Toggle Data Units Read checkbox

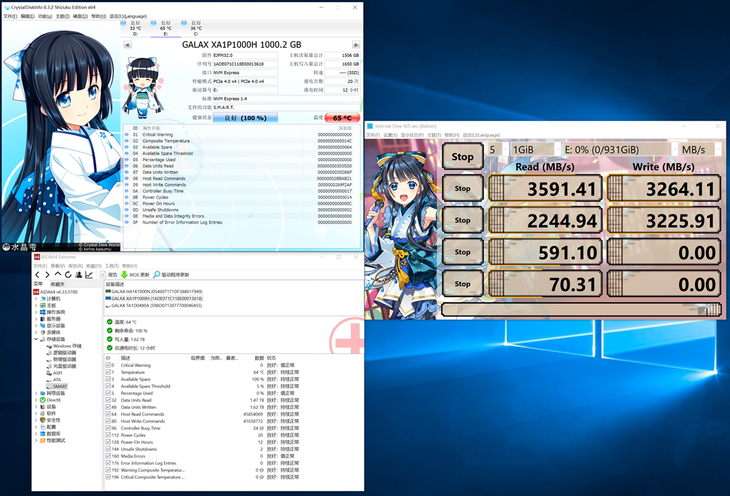coord(108,400)
